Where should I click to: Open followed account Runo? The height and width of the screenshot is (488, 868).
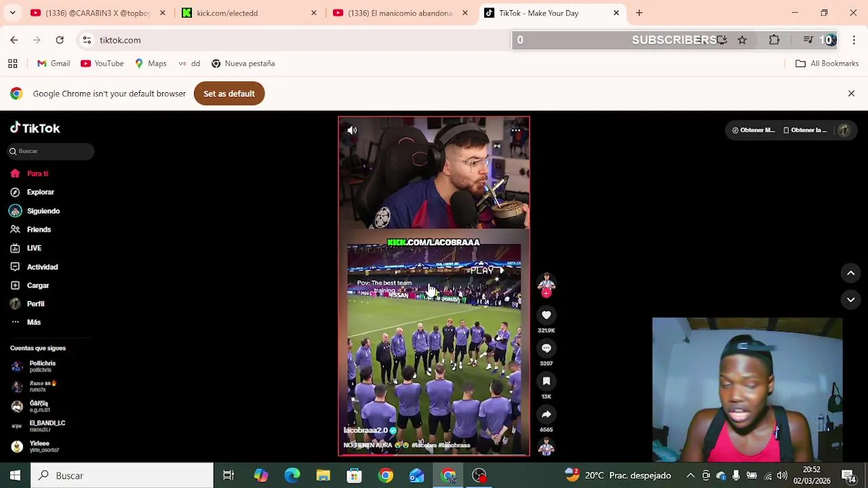(x=34, y=386)
